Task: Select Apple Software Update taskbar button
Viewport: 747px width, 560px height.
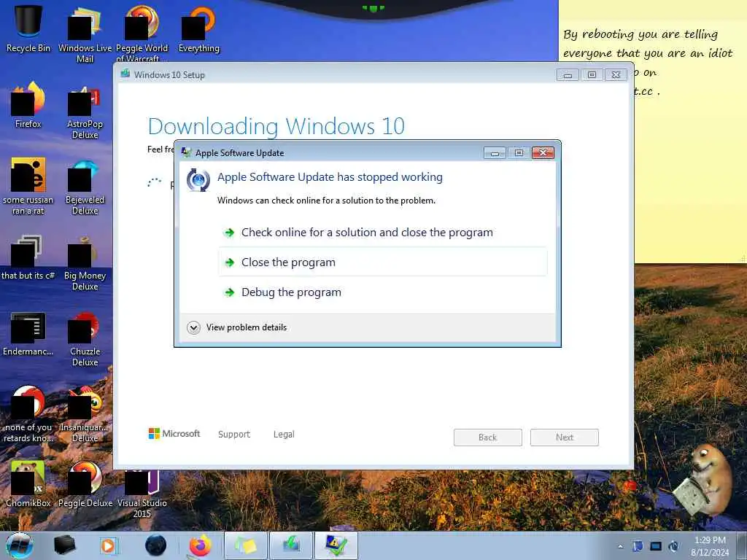Action: (x=336, y=545)
